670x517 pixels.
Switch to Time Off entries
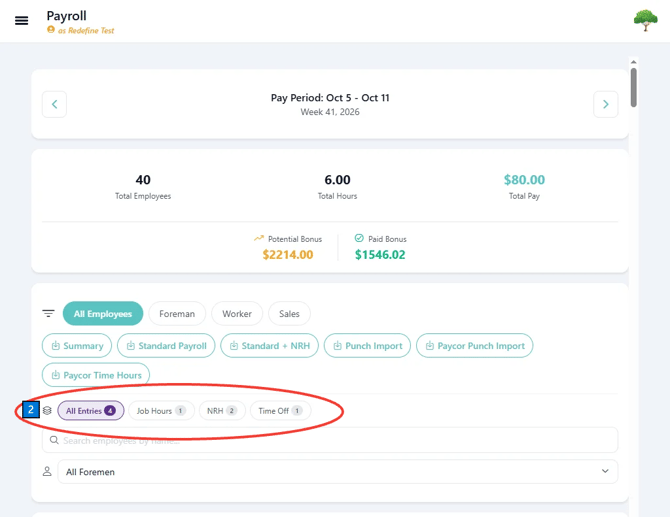click(280, 411)
